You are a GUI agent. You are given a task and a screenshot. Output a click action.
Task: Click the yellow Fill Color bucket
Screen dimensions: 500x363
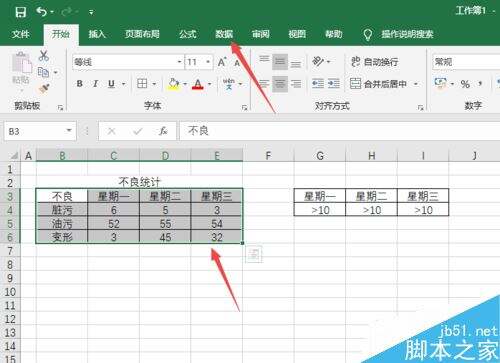click(x=174, y=84)
